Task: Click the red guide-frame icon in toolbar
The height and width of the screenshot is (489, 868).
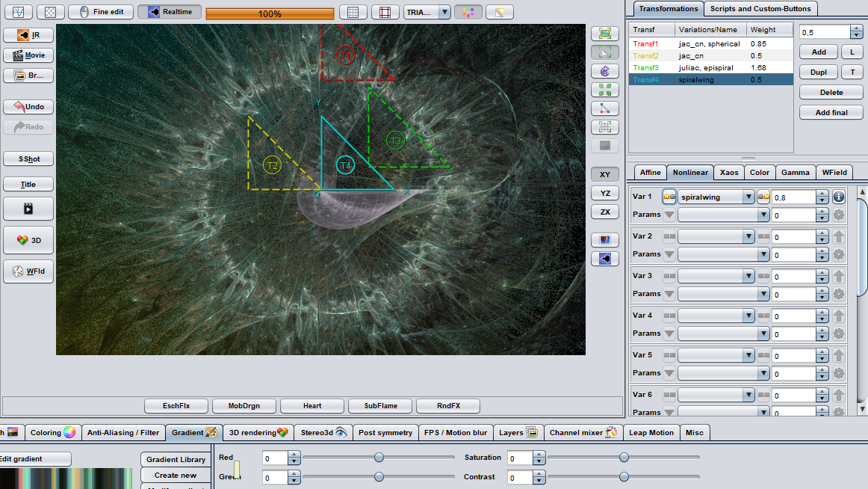Action: click(x=385, y=13)
